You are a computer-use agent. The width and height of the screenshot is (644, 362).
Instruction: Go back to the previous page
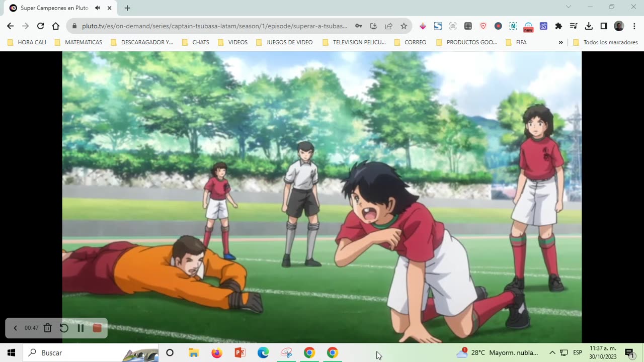(x=11, y=26)
